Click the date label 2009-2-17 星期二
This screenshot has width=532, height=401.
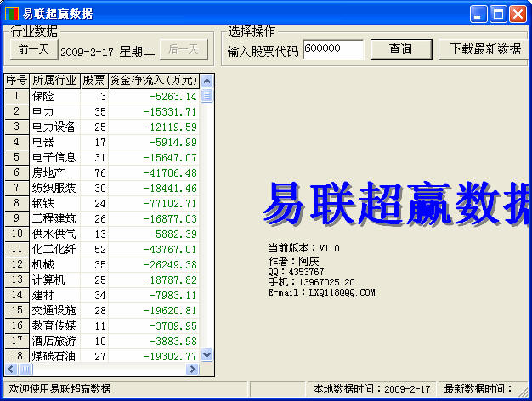[x=108, y=52]
